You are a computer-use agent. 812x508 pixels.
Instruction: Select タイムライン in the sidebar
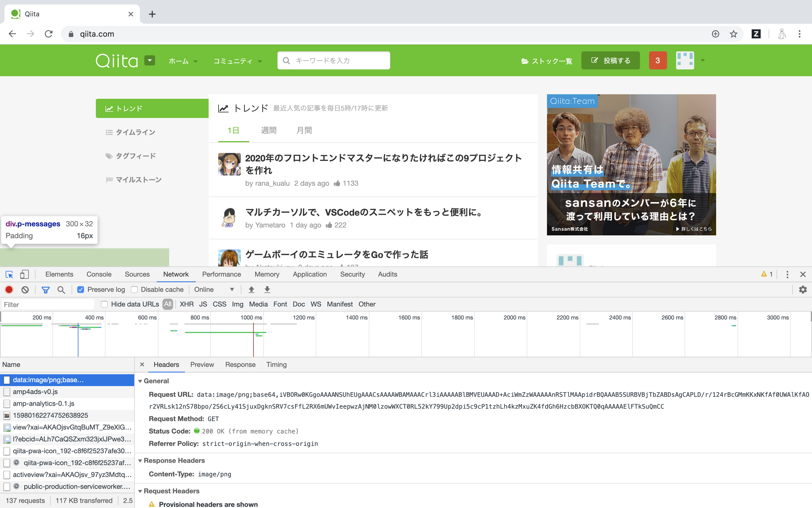point(131,132)
